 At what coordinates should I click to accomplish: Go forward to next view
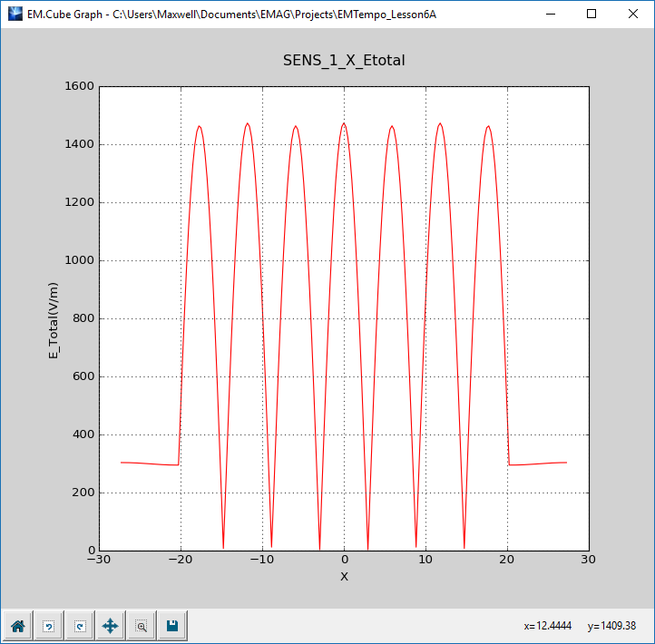(x=79, y=625)
